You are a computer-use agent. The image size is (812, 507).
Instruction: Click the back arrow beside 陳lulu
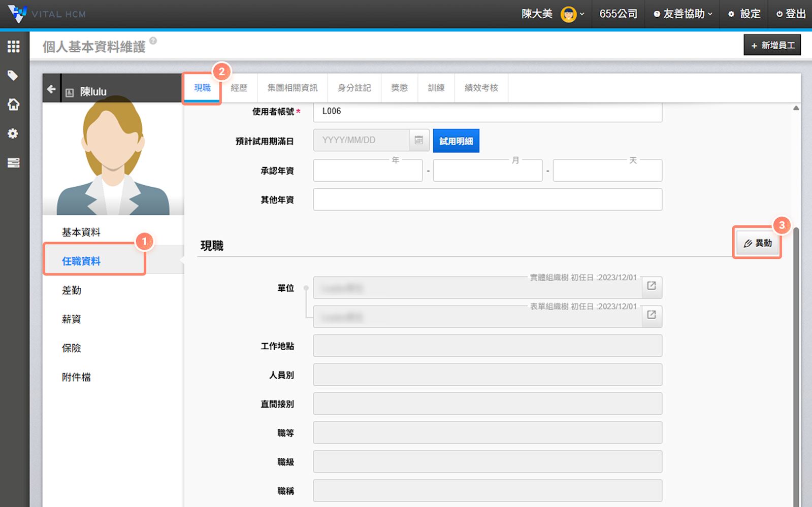pyautogui.click(x=51, y=89)
